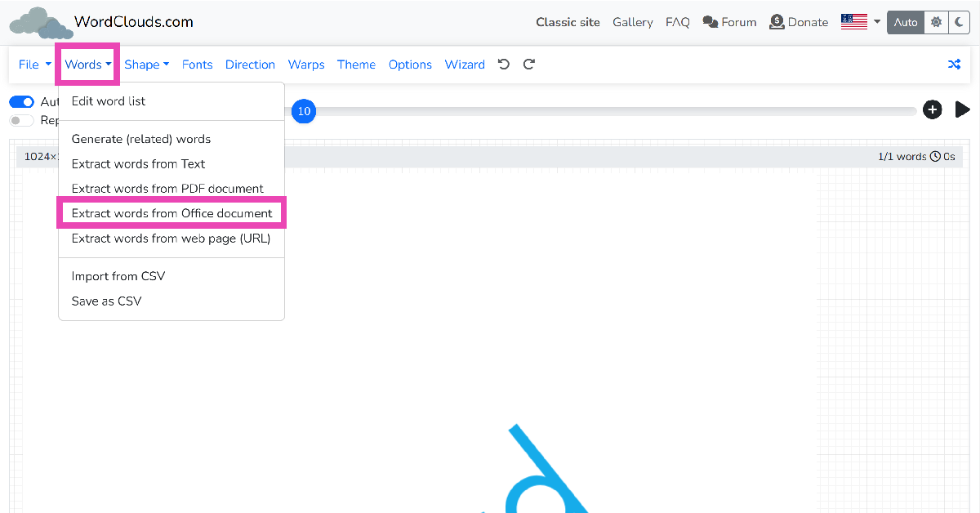Click the slider handle showing 10
The image size is (980, 513).
click(304, 111)
